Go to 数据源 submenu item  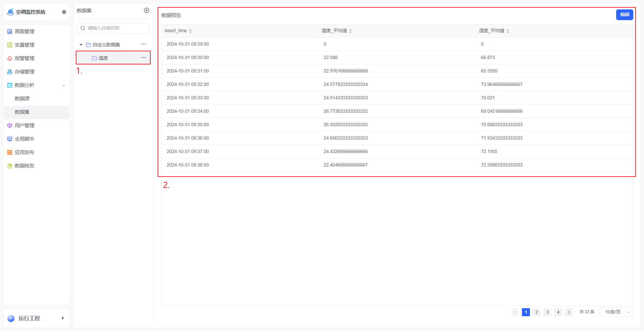(22, 99)
